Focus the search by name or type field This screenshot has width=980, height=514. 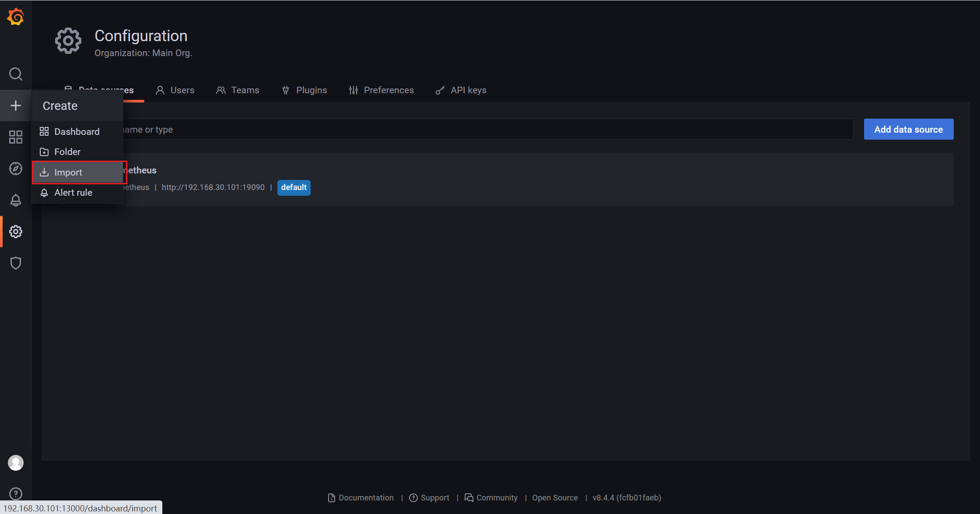coord(455,129)
